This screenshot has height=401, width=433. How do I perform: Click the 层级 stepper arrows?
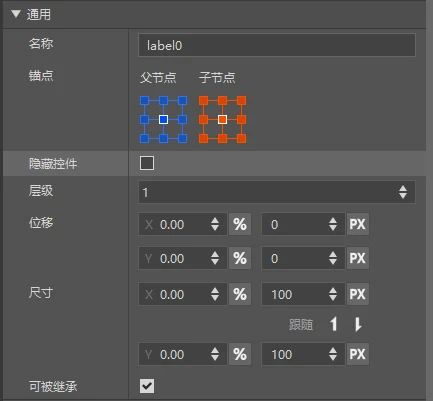[x=403, y=192]
